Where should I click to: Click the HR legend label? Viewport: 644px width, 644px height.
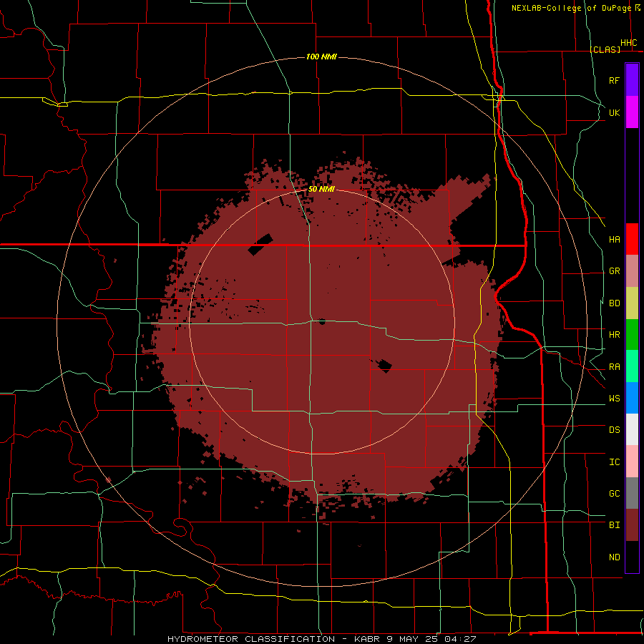[x=614, y=335]
